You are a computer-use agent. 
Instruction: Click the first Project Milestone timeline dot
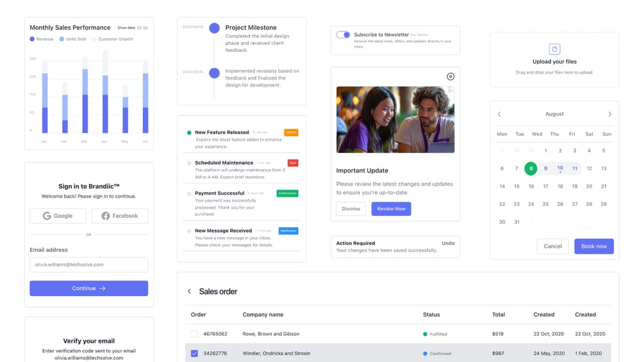coord(215,28)
